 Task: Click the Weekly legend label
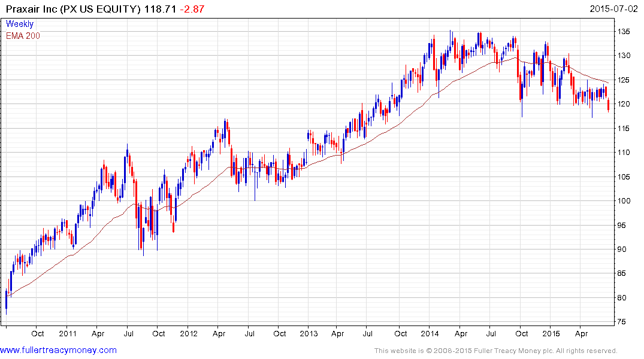tap(20, 24)
